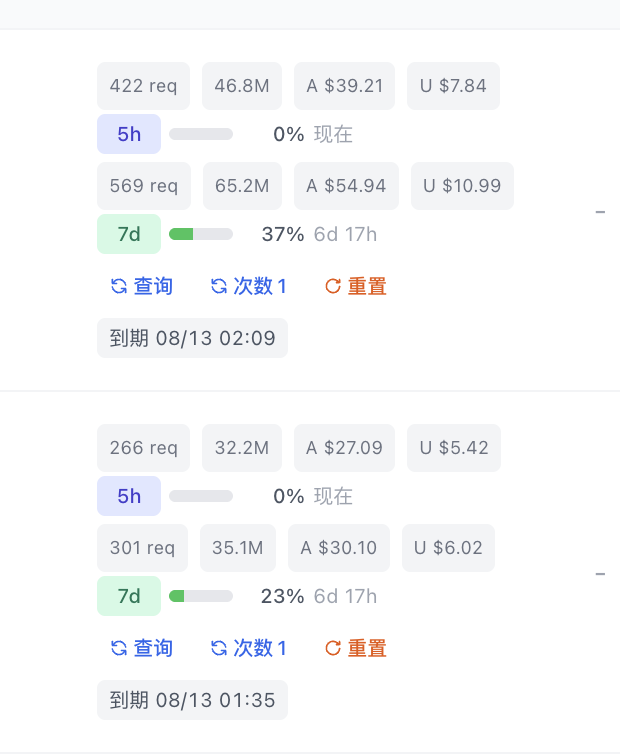Select the 5h badge above 569 req

pos(129,134)
